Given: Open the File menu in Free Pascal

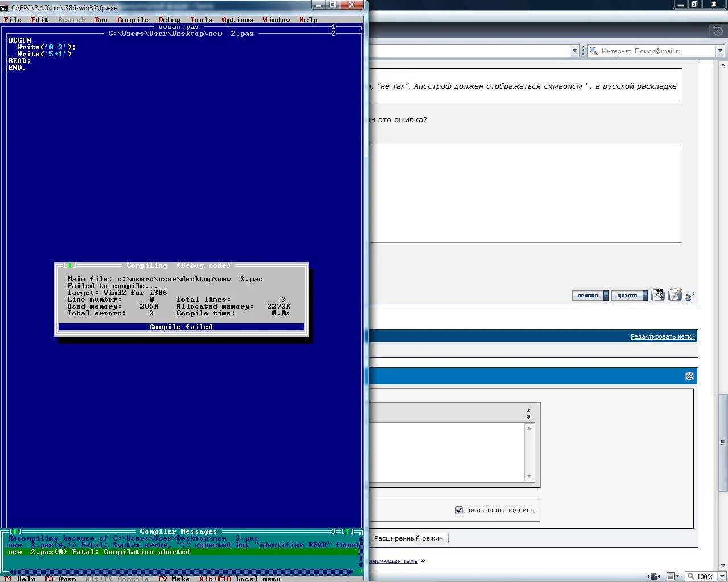Looking at the screenshot, I should [13, 20].
